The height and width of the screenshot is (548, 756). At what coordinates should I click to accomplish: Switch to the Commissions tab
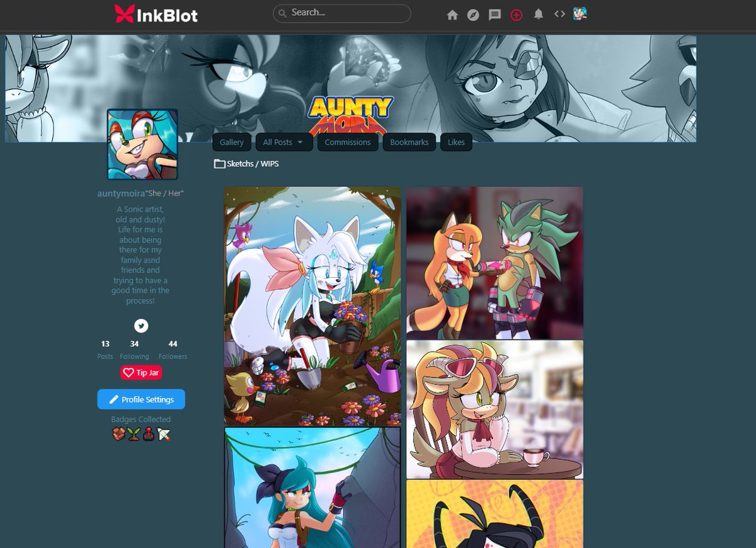pyautogui.click(x=348, y=142)
